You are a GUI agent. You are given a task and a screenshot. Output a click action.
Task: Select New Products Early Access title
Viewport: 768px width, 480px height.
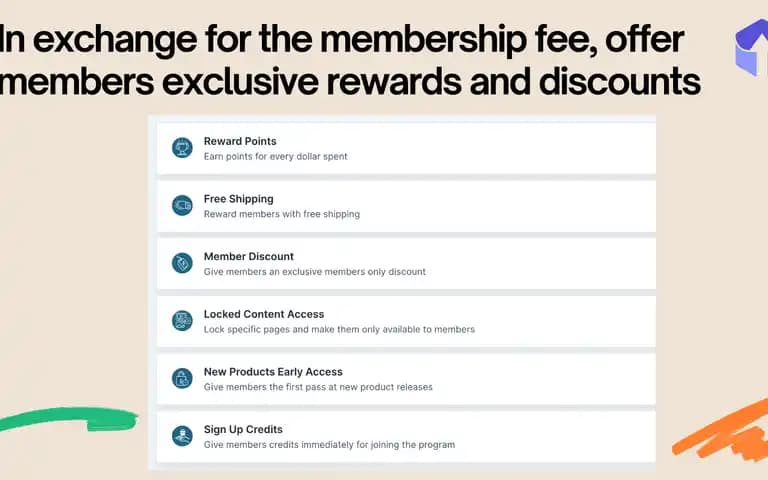click(x=273, y=372)
